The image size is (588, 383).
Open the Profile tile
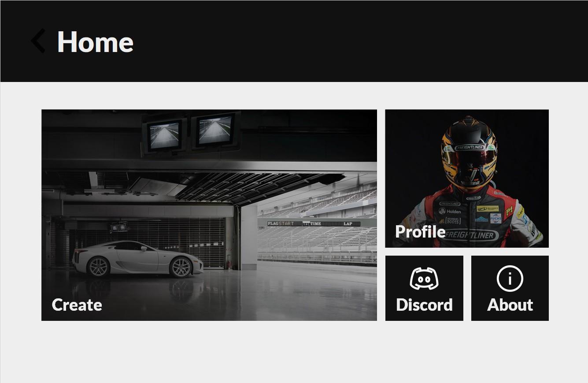[x=467, y=178]
